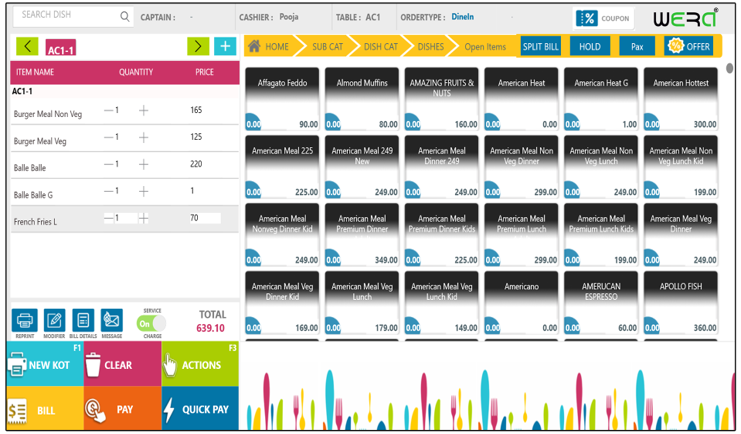Select the AC1-1 order tab

(60, 48)
